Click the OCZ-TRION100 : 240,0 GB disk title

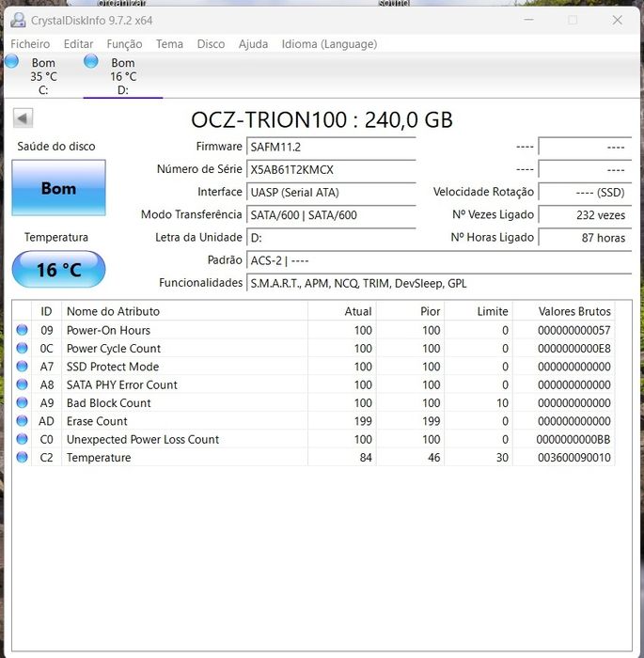[x=322, y=119]
